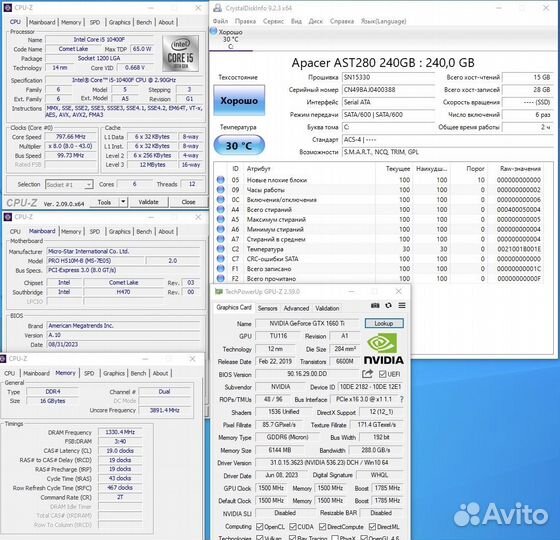Image resolution: width=560 pixels, height=540 pixels.
Task: Click the Lookup button in GPU-Z
Action: tap(384, 323)
